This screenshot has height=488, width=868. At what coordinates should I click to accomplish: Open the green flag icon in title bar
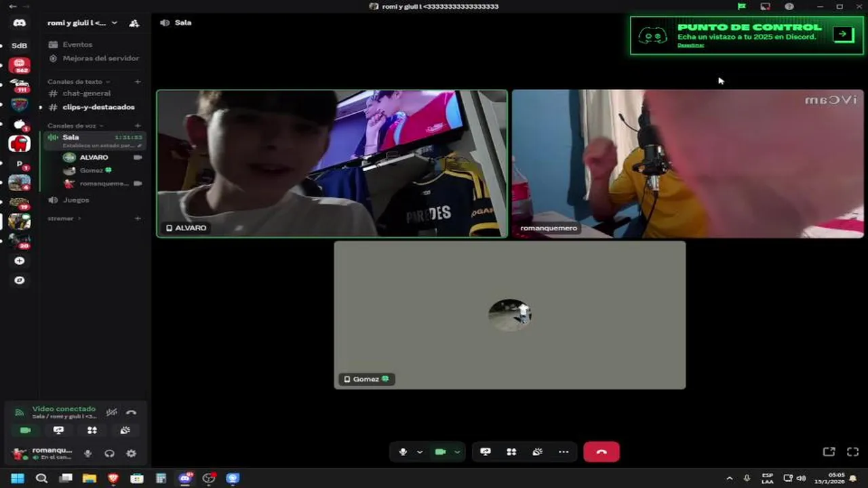[742, 7]
